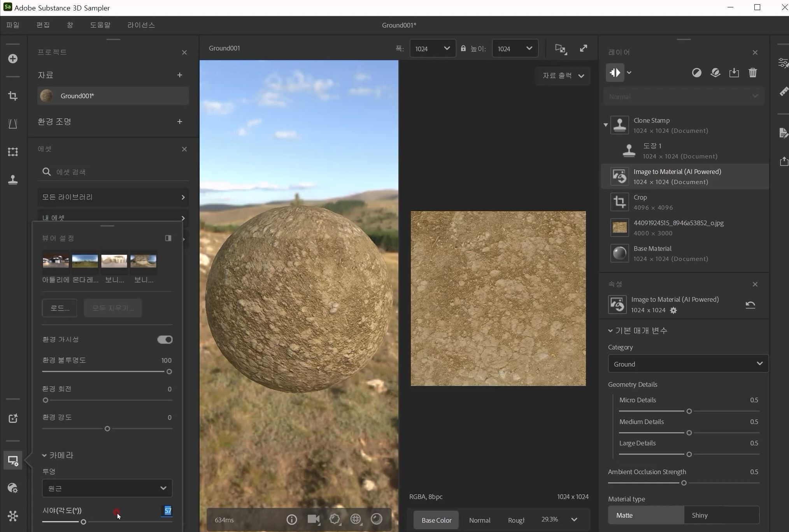Image resolution: width=789 pixels, height=532 pixels.
Task: Toggle width-height lock icon
Action: [x=463, y=49]
